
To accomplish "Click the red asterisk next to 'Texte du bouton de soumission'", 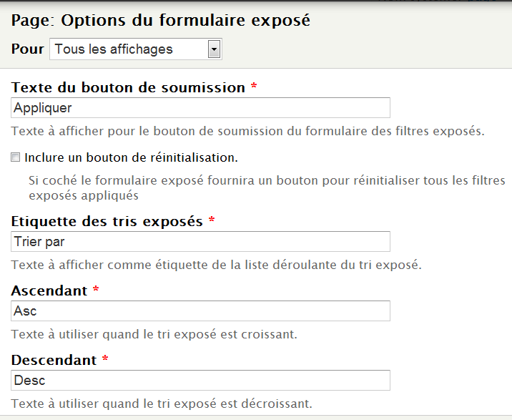I will pyautogui.click(x=254, y=87).
